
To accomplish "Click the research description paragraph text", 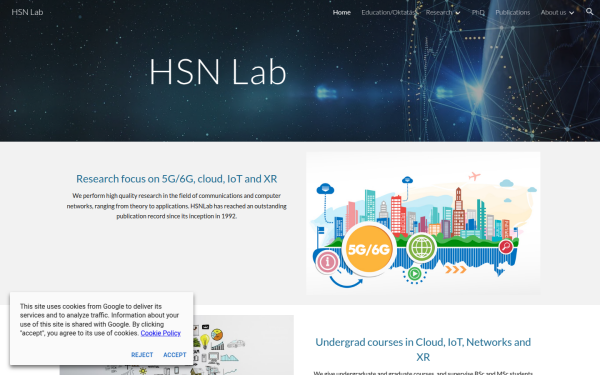I will (176, 206).
